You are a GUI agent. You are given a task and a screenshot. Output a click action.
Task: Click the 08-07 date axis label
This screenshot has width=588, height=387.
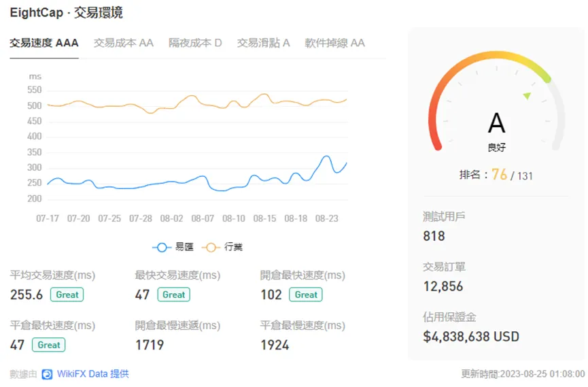(x=203, y=218)
